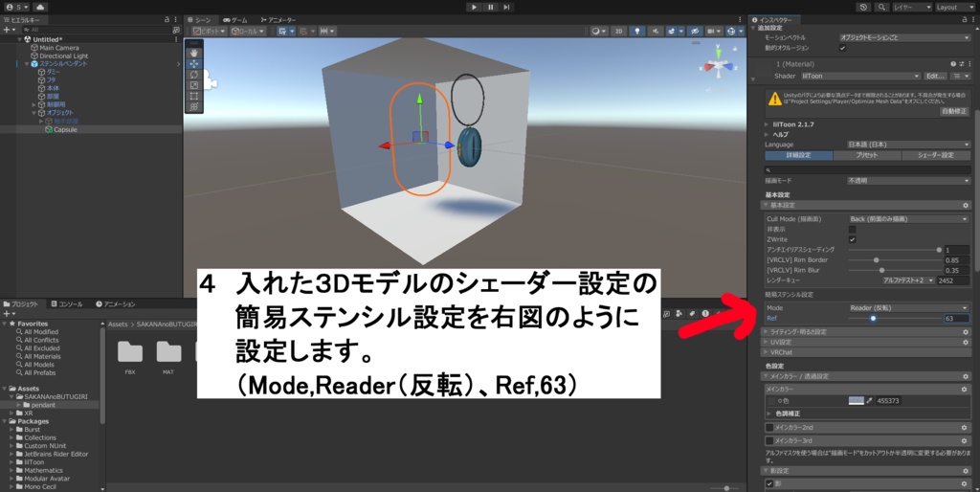Enable メインカラー3rd checkbox

coord(769,440)
